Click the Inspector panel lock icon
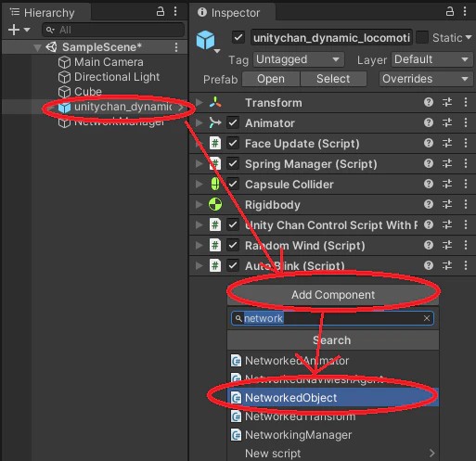Viewport: 476px width, 461px height. click(x=450, y=12)
